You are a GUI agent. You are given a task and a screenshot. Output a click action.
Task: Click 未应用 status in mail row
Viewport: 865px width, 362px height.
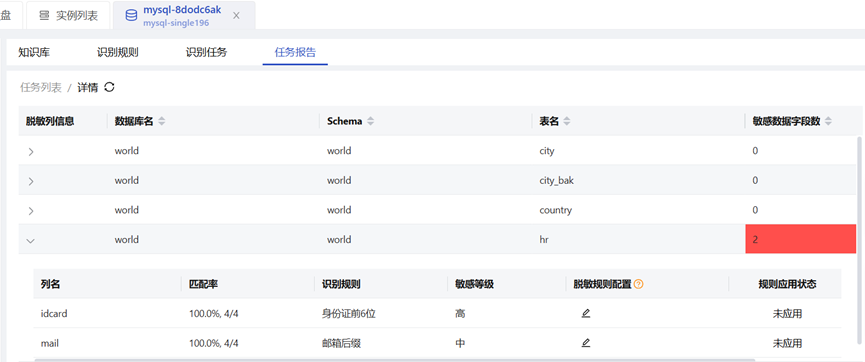787,343
